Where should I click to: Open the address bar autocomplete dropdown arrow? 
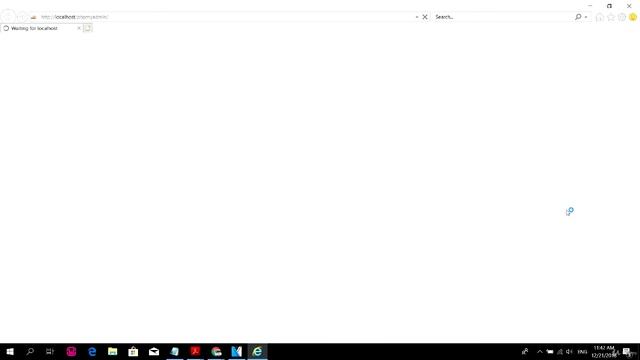417,17
